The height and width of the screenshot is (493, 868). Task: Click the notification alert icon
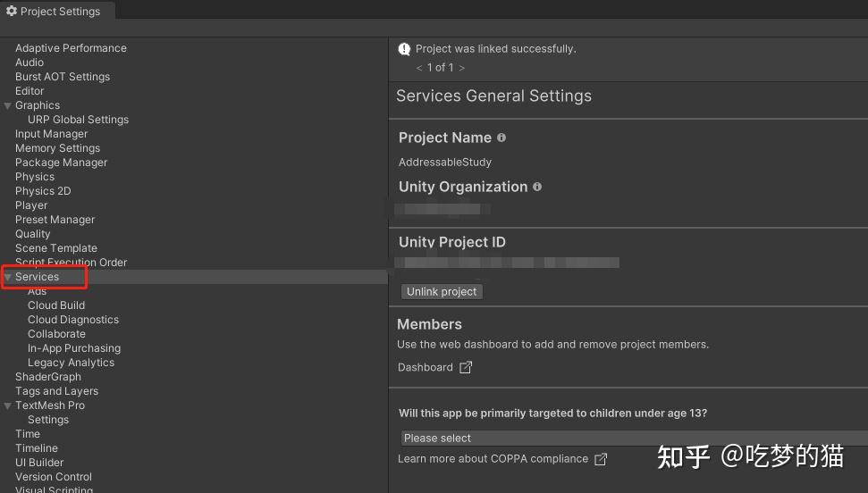click(x=405, y=49)
